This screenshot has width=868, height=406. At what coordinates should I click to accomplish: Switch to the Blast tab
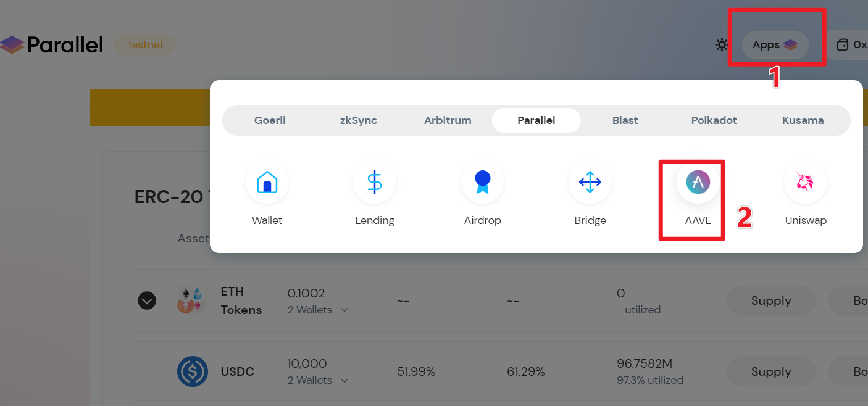(x=625, y=120)
